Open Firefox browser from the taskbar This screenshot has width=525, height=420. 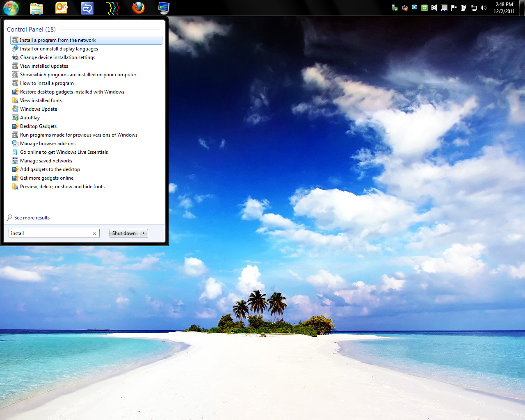[x=138, y=8]
